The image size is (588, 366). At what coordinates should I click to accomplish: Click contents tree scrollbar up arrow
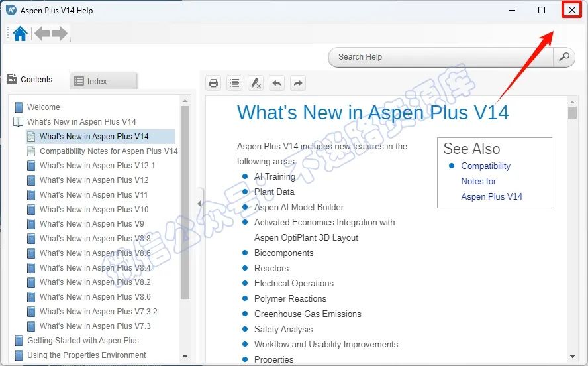185,101
